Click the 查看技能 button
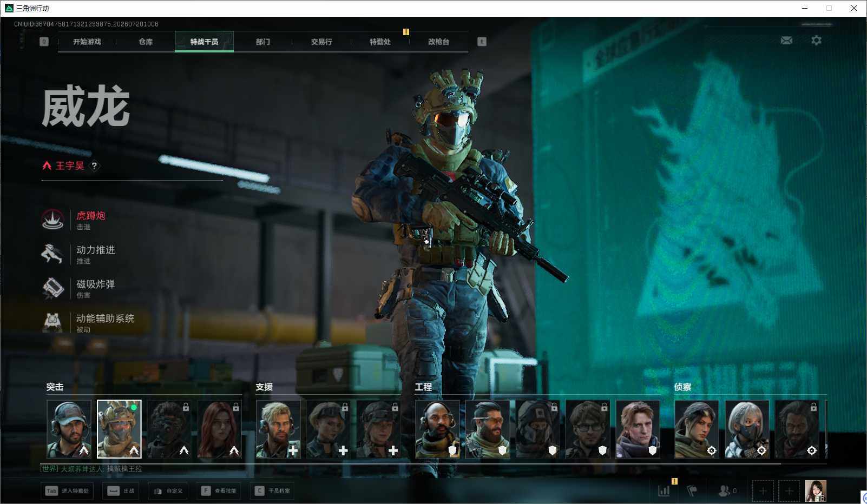 (x=219, y=491)
